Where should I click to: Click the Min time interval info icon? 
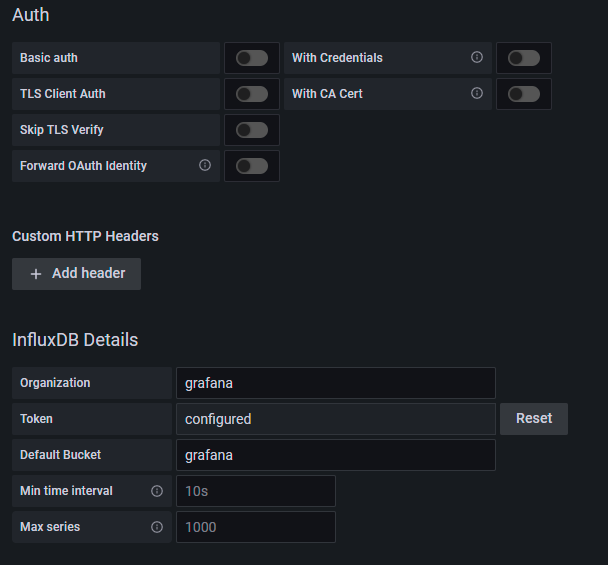pyautogui.click(x=157, y=491)
